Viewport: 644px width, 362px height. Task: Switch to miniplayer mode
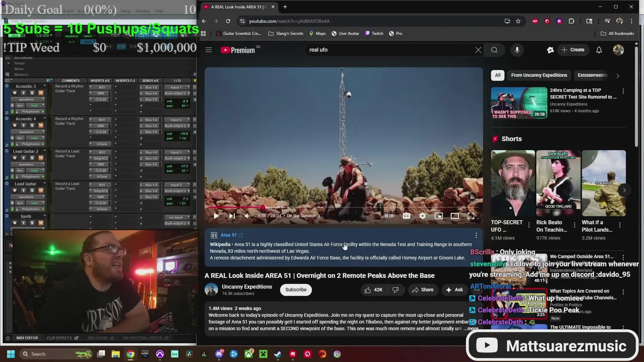[x=439, y=216]
